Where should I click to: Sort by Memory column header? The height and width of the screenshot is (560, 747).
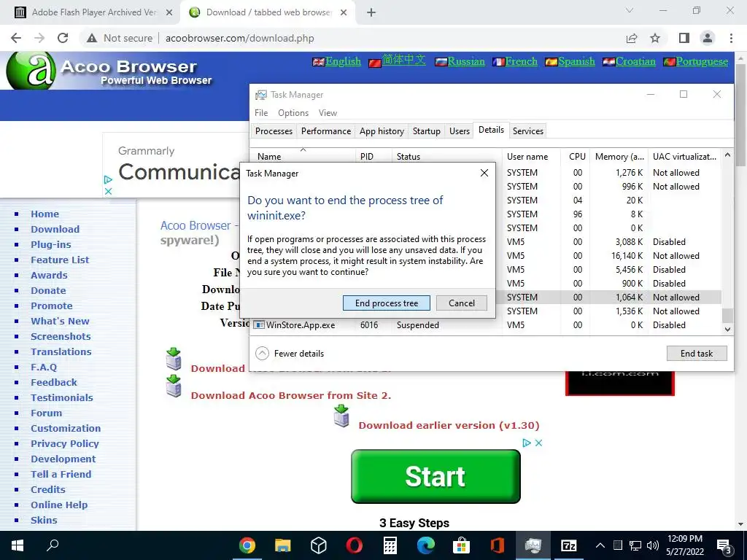coord(619,156)
